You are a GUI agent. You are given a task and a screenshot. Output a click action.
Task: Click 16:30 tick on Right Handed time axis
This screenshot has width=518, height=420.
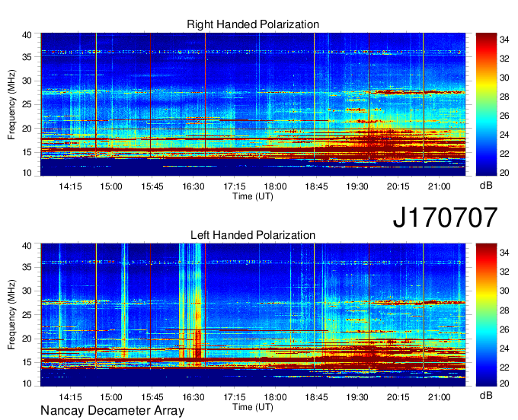[x=193, y=186]
